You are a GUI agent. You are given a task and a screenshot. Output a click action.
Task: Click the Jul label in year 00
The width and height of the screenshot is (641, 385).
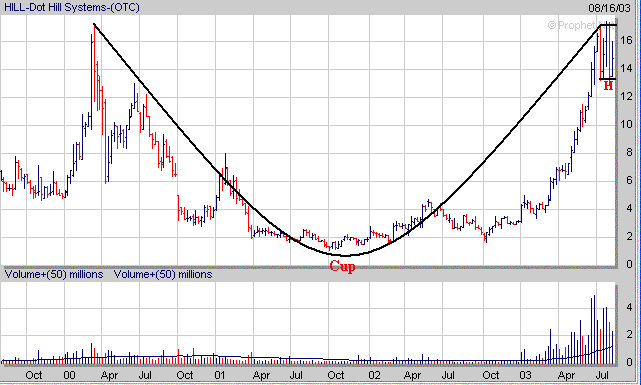coord(145,375)
